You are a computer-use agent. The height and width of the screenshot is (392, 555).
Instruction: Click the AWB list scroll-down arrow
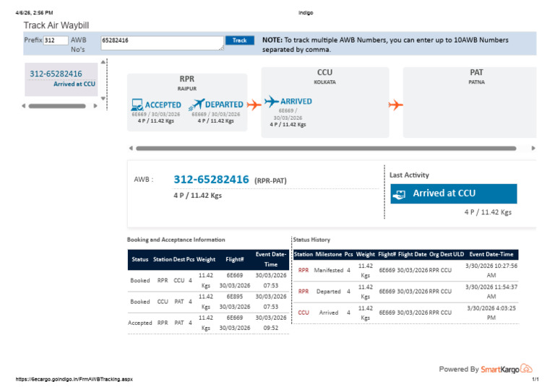103,98
